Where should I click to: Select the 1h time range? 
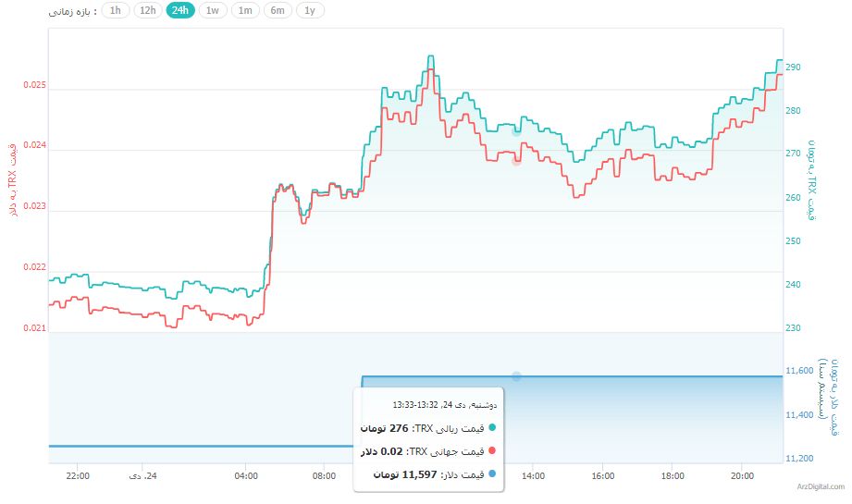(x=115, y=11)
